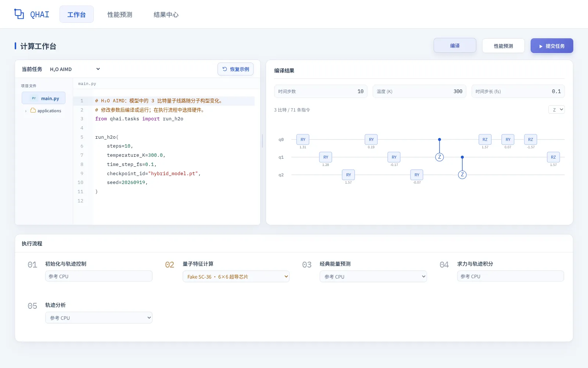Select the q0 RZ gate labeled -1.57
Screen dimensions: 588x368
pos(531,139)
